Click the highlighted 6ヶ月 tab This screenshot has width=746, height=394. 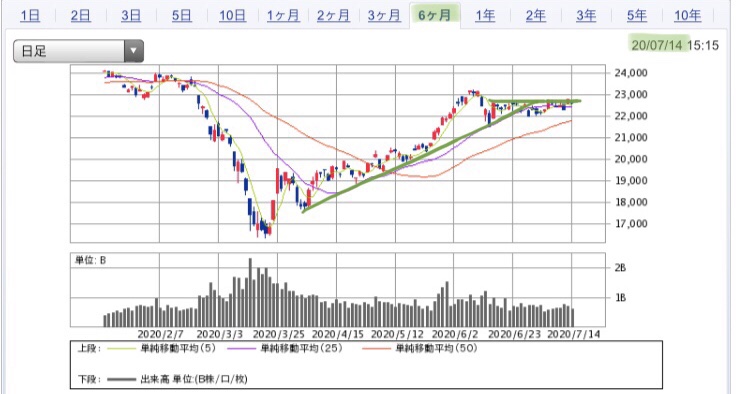tap(434, 16)
